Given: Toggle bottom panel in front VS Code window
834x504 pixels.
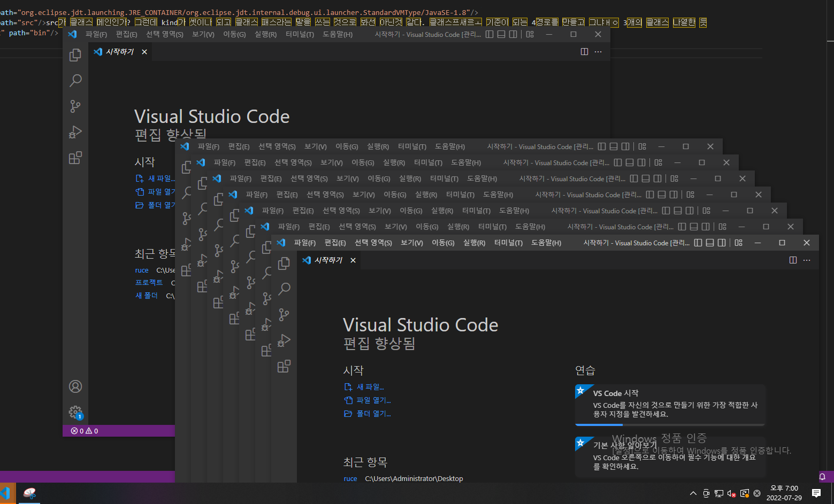Looking at the screenshot, I should 710,243.
